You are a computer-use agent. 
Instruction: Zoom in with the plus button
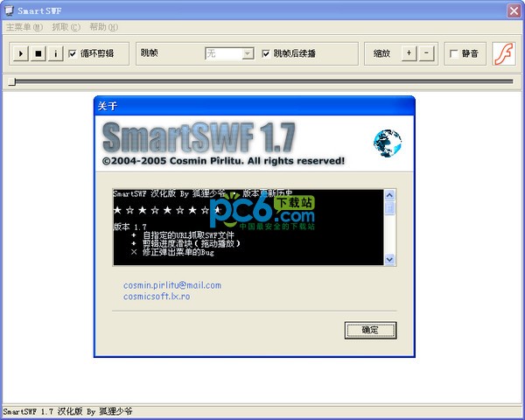[409, 52]
